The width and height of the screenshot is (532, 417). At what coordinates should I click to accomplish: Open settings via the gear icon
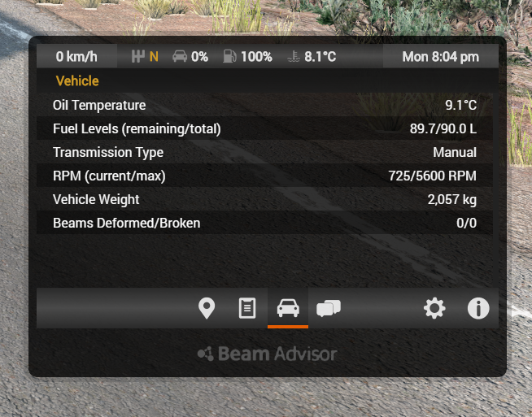434,308
